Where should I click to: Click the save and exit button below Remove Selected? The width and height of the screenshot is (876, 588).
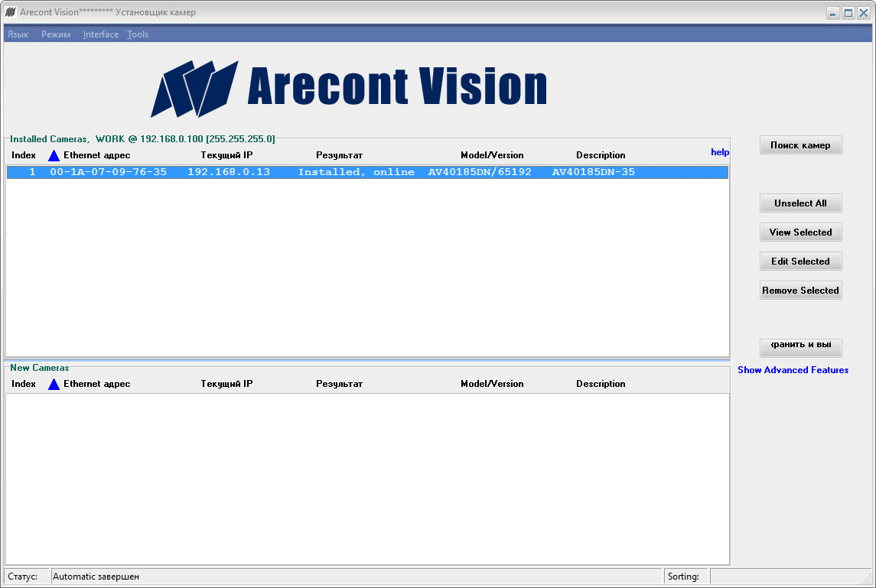pyautogui.click(x=800, y=348)
